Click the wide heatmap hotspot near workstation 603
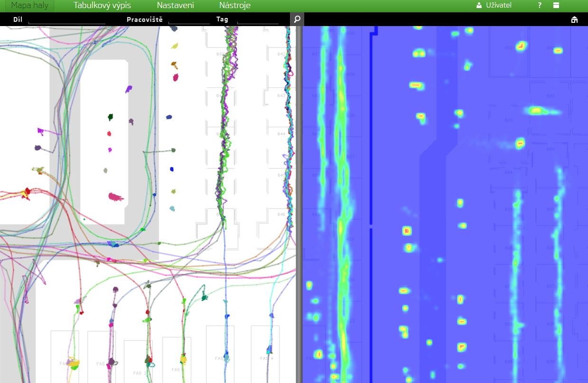Screen dimensions: 588x383 click(x=537, y=111)
